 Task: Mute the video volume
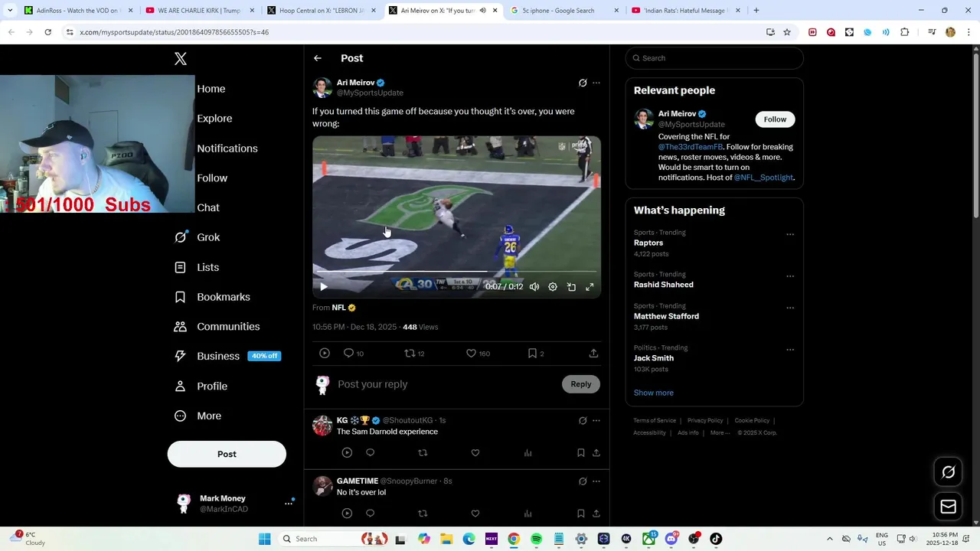click(534, 287)
